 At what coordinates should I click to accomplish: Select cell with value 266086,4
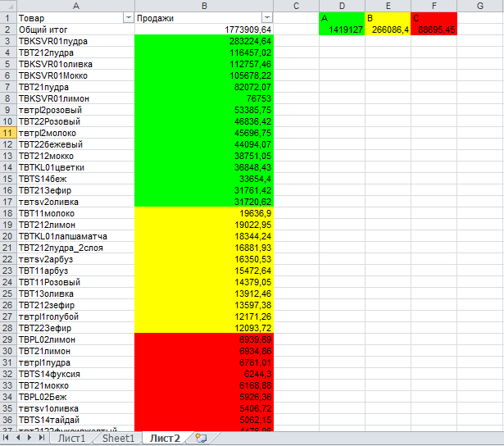tap(388, 30)
